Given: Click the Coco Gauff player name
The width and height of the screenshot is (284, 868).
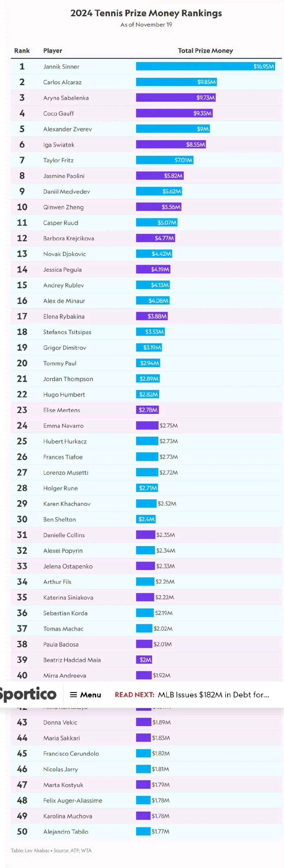Looking at the screenshot, I should click(x=58, y=114).
